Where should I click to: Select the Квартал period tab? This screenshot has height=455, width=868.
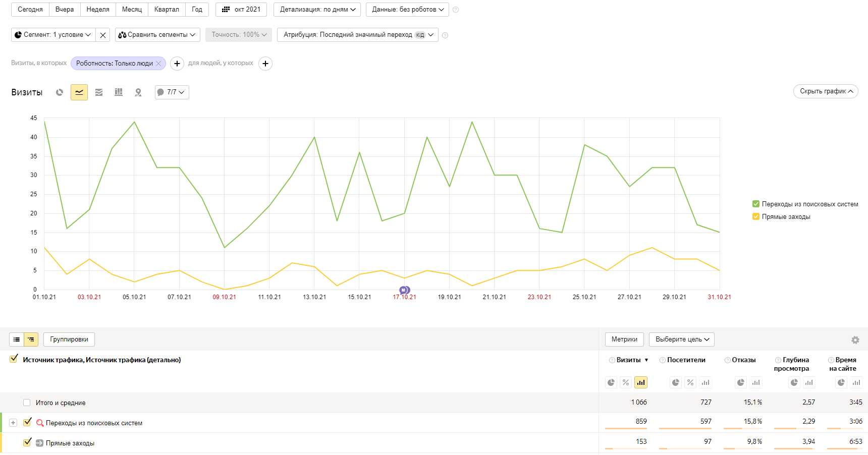pyautogui.click(x=167, y=10)
